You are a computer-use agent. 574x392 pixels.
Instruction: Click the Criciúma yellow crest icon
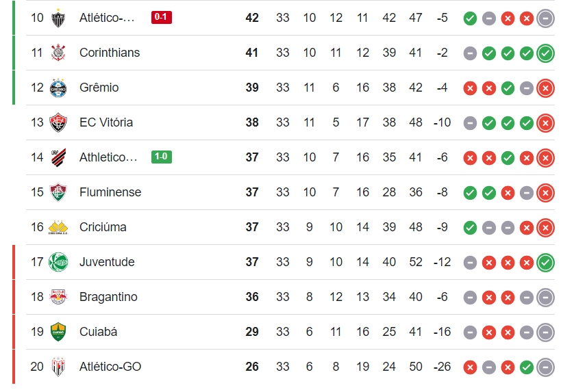point(58,227)
